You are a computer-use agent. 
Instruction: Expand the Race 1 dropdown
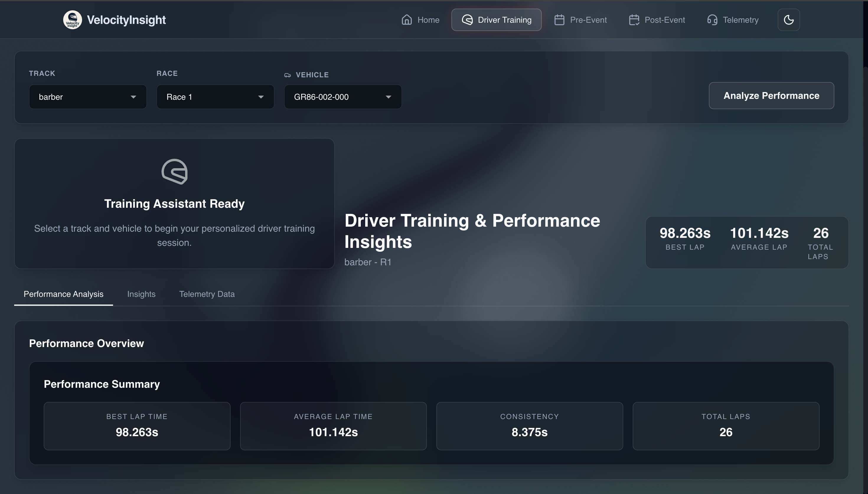(x=215, y=97)
